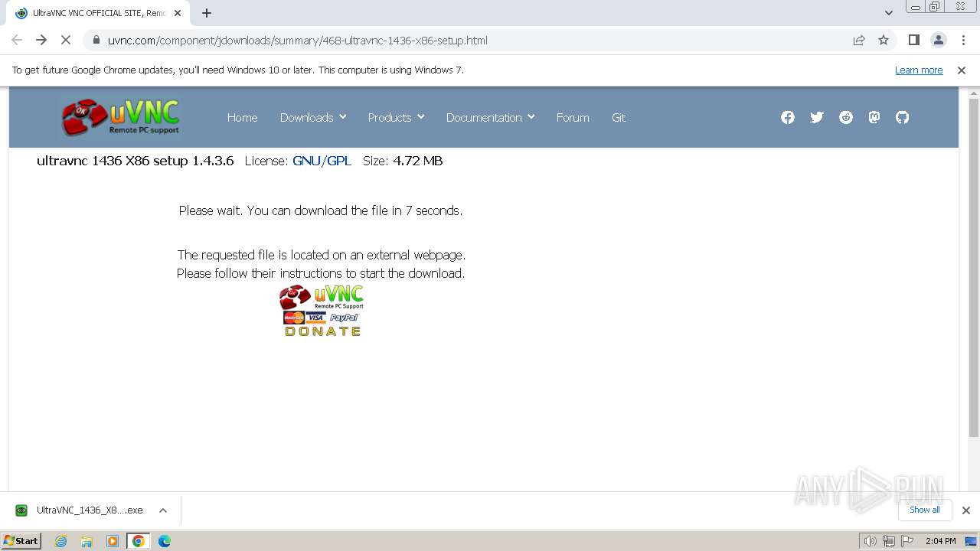The height and width of the screenshot is (551, 980).
Task: Open volume control in system tray
Action: point(871,541)
